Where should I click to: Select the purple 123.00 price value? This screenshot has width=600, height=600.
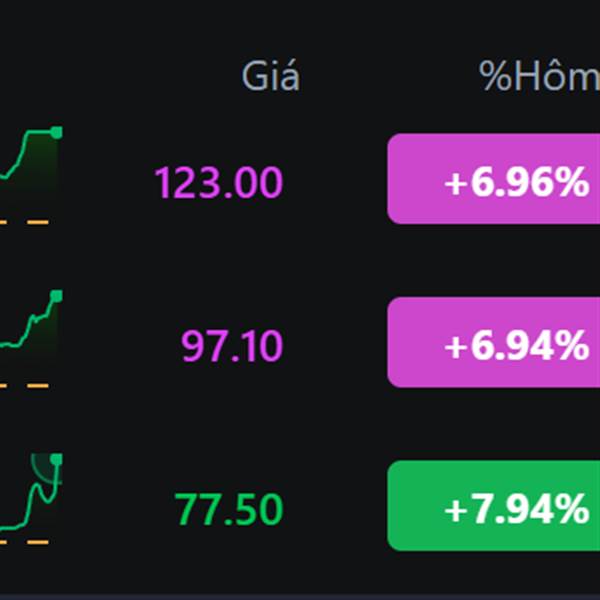[x=218, y=182]
